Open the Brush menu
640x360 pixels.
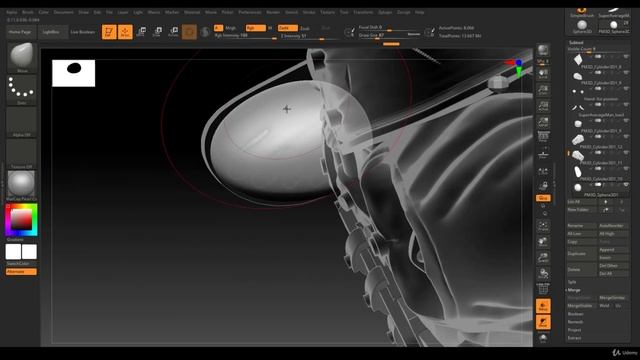[28, 12]
